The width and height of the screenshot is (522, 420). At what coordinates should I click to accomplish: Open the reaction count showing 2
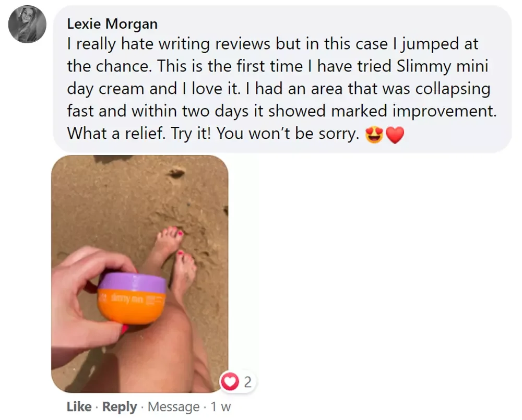pyautogui.click(x=247, y=382)
